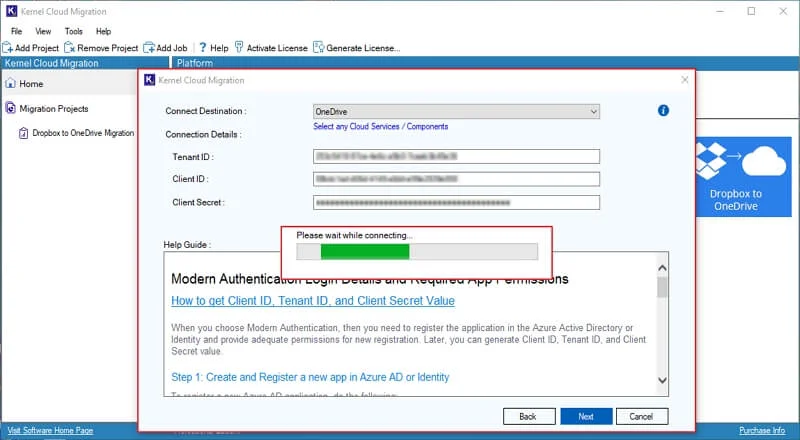Click the Generate License toolbar icon
The image size is (800, 440).
(319, 47)
